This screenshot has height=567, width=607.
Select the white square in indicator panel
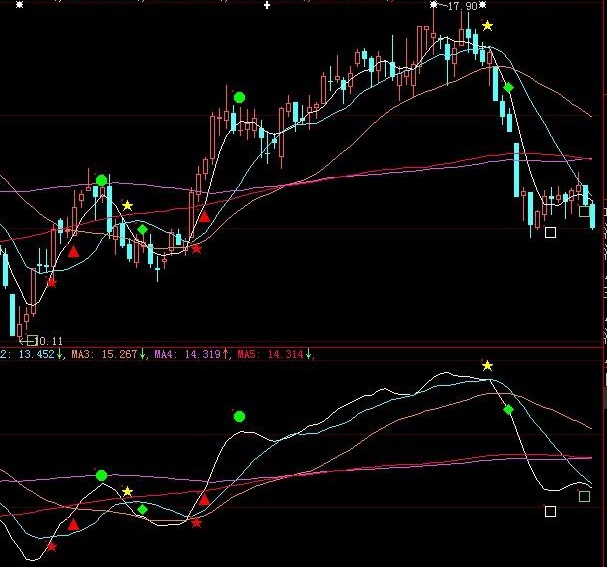pyautogui.click(x=550, y=512)
